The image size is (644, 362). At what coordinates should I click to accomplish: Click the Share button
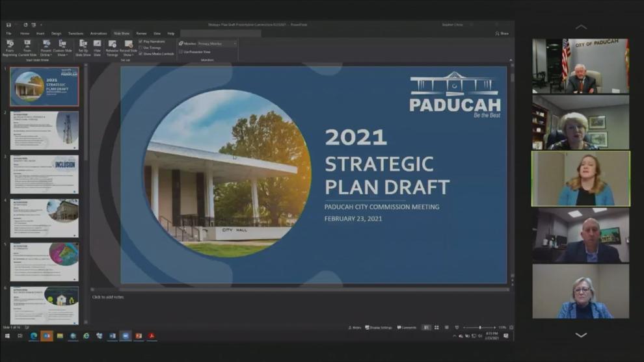(x=502, y=33)
